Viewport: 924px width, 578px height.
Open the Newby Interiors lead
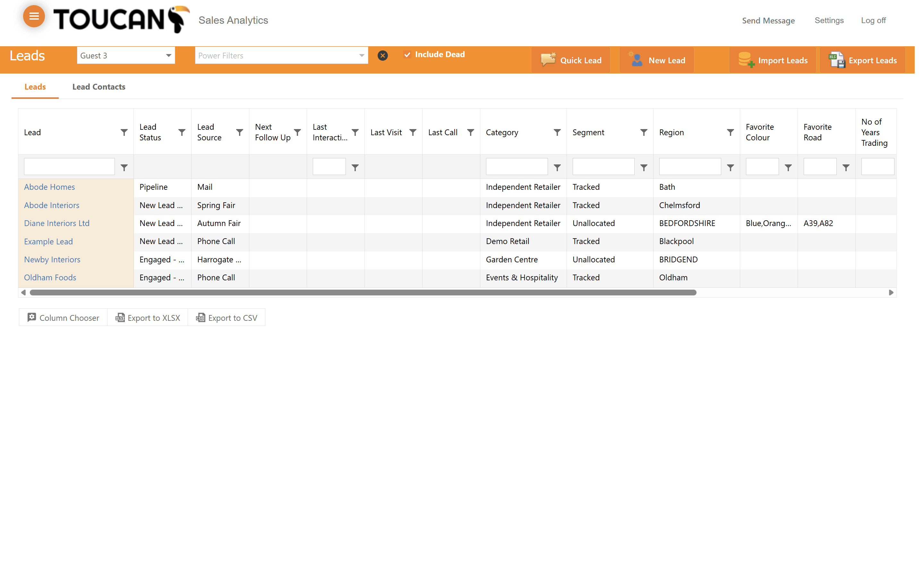(52, 259)
